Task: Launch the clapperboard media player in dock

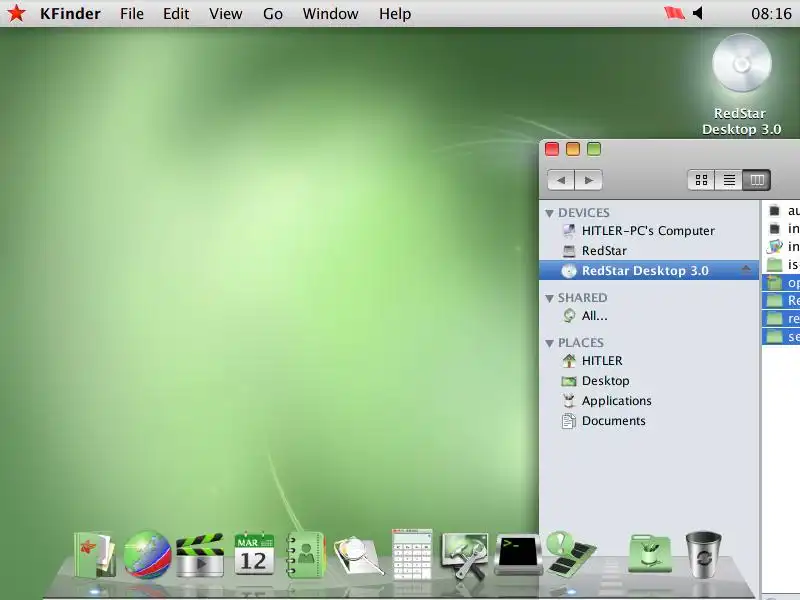Action: point(200,555)
